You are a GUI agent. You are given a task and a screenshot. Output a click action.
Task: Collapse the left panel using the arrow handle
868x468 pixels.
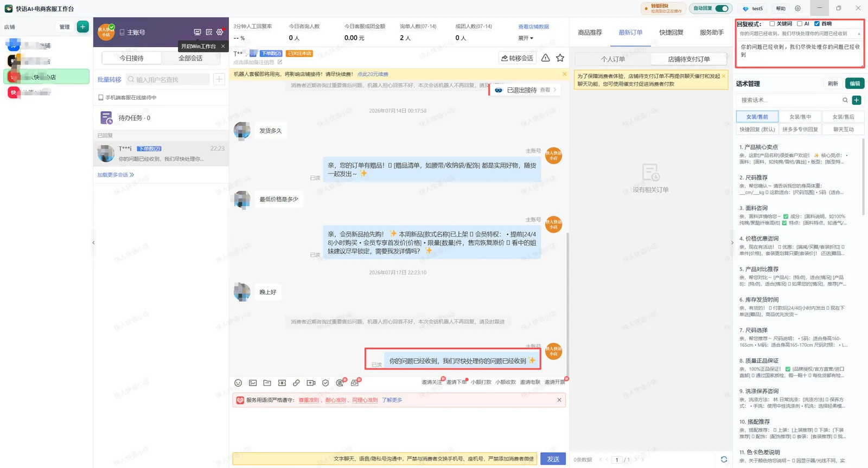pos(93,242)
